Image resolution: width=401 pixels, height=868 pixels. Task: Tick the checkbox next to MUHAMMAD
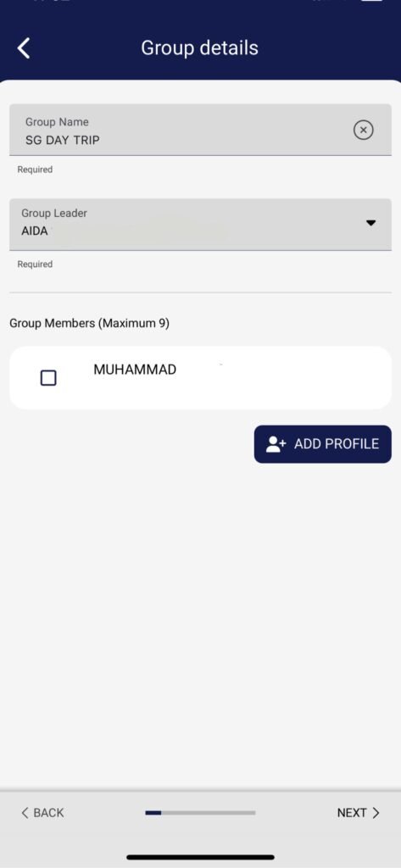click(48, 378)
